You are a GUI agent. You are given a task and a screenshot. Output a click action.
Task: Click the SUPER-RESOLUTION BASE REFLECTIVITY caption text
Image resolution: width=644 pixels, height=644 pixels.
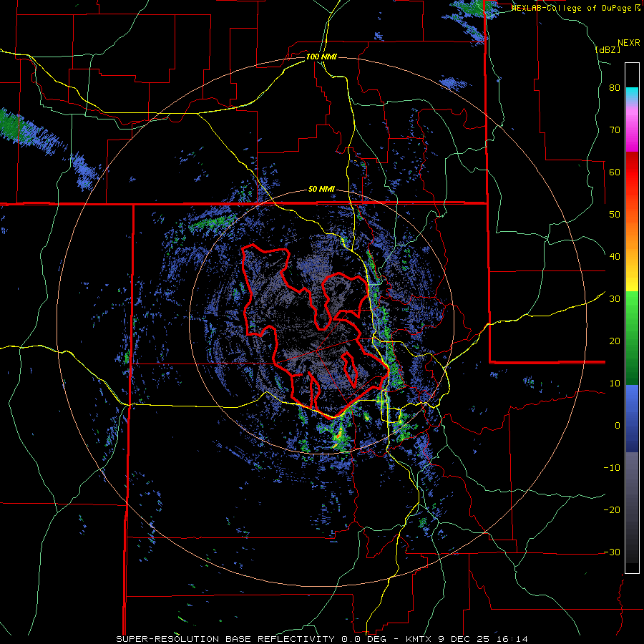(225, 639)
